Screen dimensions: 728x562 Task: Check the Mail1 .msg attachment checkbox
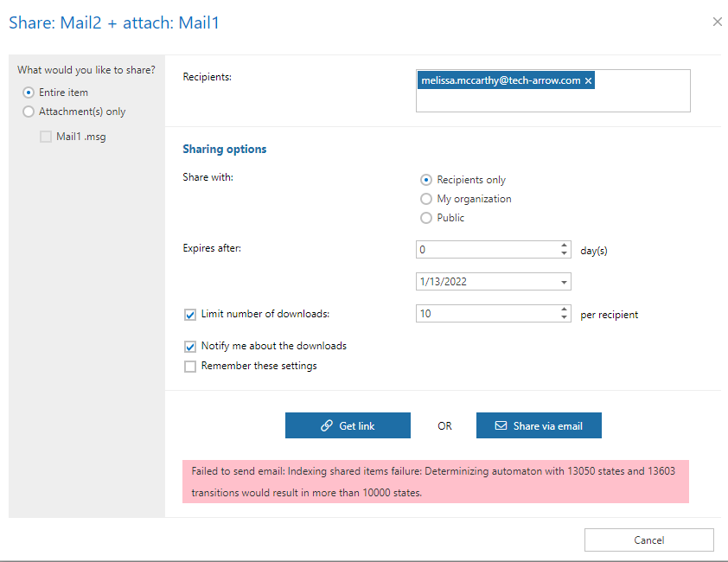46,137
